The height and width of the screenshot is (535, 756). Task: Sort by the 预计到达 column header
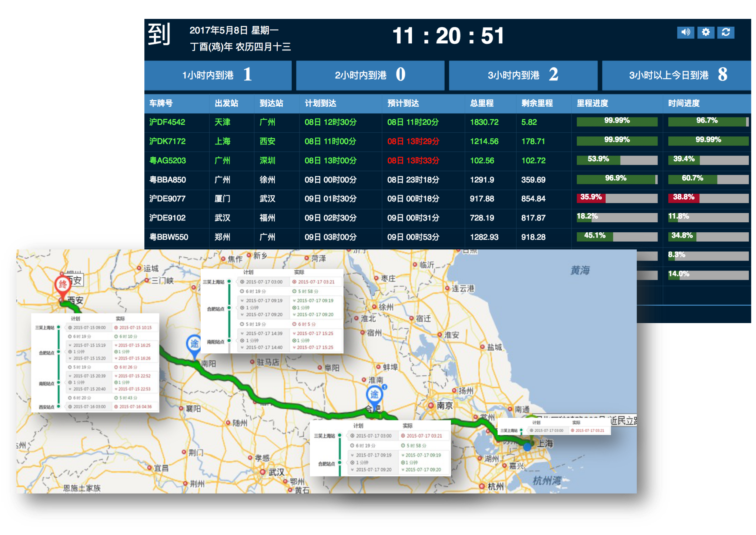[x=403, y=103]
